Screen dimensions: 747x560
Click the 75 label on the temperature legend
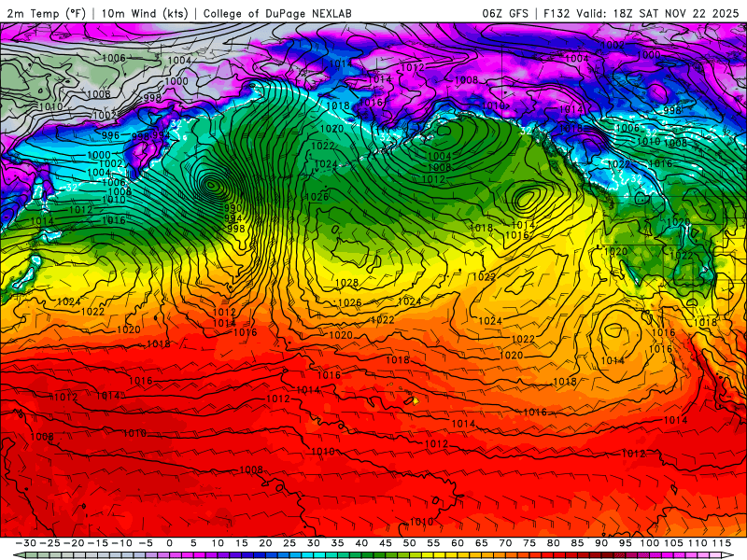(529, 543)
